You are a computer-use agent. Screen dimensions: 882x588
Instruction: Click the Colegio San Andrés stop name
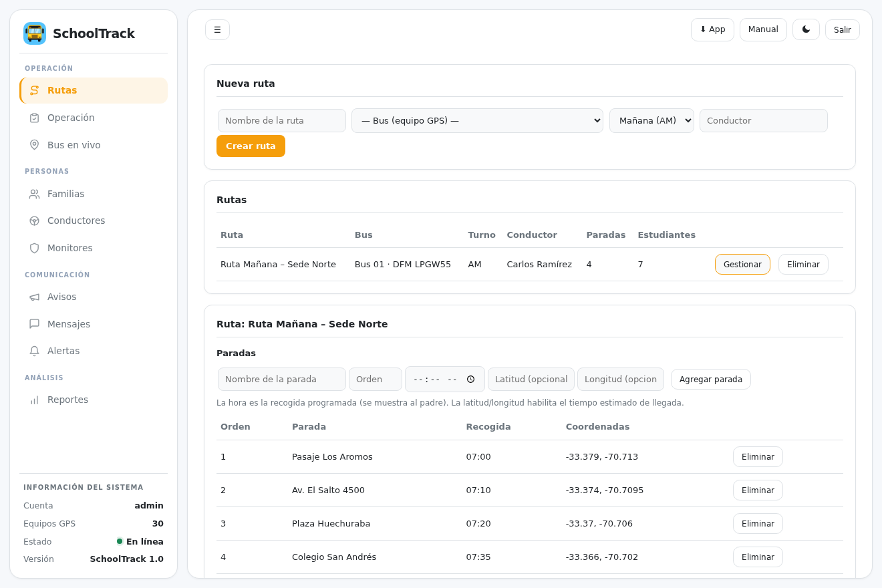point(334,557)
